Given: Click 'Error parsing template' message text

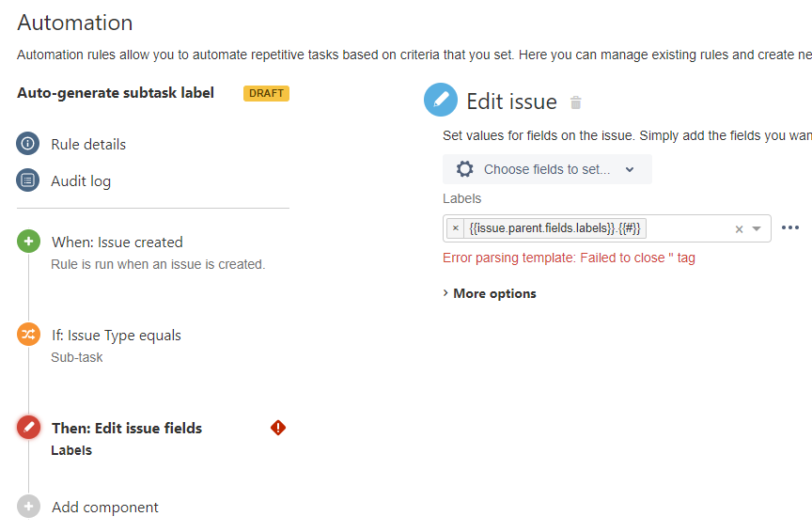Looking at the screenshot, I should 569,258.
